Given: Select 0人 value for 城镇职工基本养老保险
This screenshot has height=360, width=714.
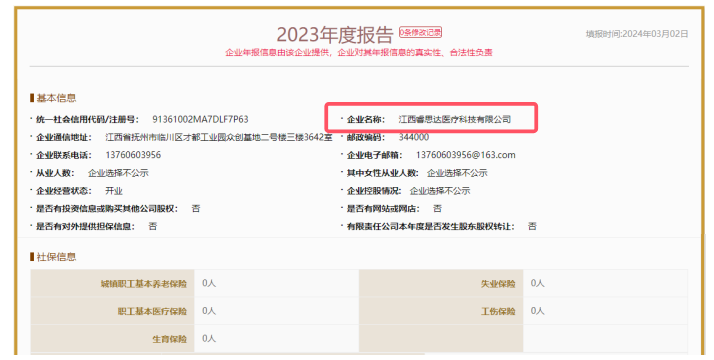Looking at the screenshot, I should click(209, 283).
